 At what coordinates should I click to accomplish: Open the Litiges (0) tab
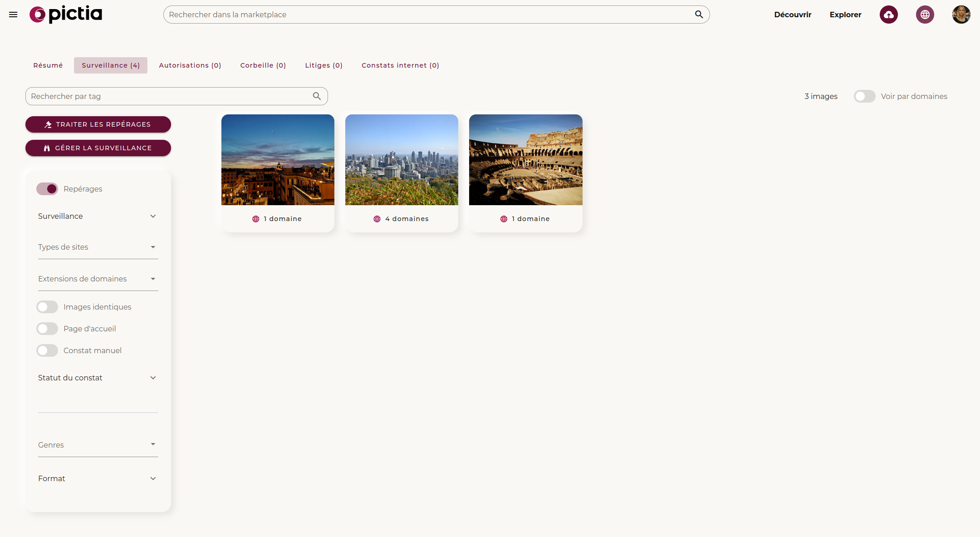click(323, 65)
